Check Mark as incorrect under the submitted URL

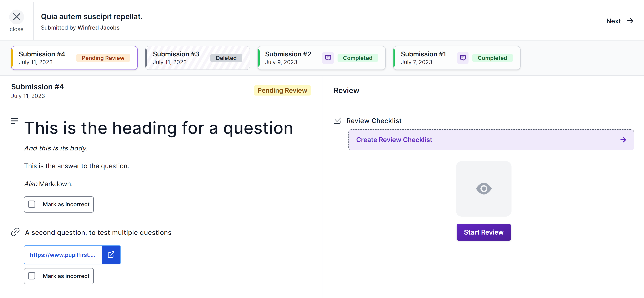pyautogui.click(x=32, y=276)
